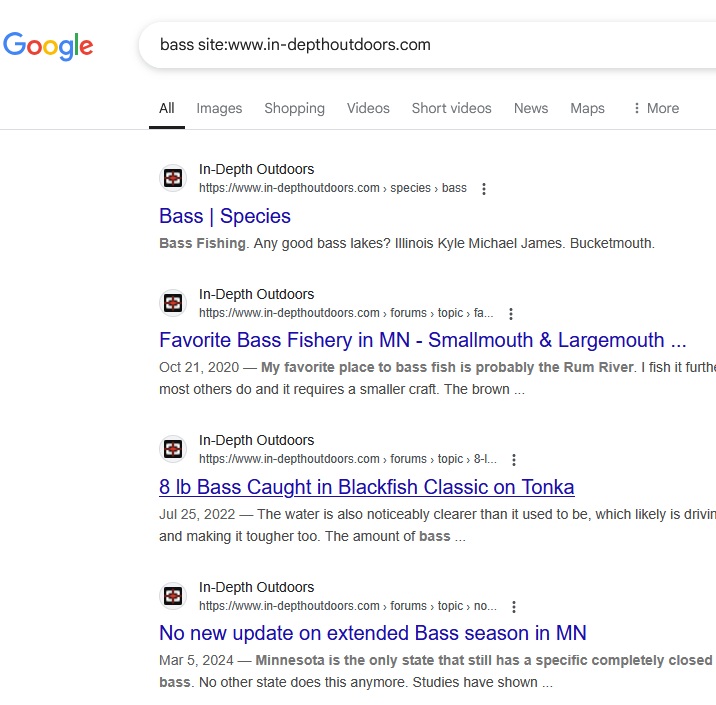
Task: Open three-dot menu for Favorite Bass Fishery result
Action: click(x=511, y=314)
